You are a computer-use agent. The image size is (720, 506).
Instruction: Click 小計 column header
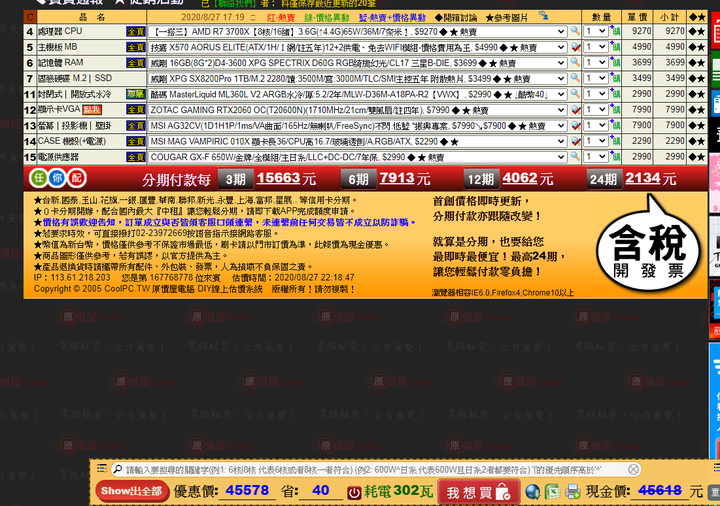click(669, 17)
